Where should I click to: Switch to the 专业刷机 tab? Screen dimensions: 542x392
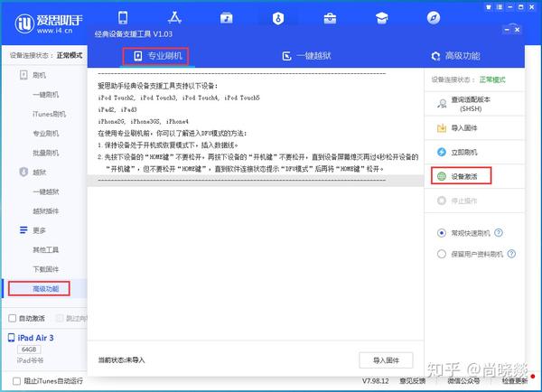pyautogui.click(x=156, y=56)
